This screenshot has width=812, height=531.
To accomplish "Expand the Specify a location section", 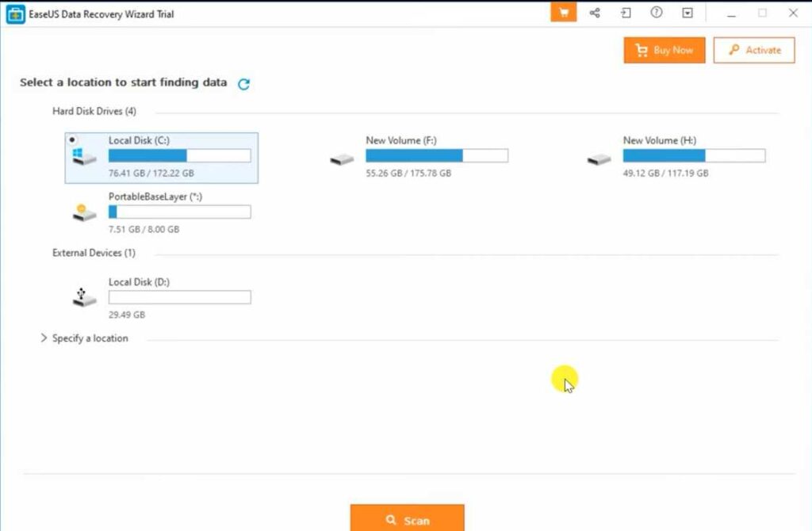I will coord(44,338).
